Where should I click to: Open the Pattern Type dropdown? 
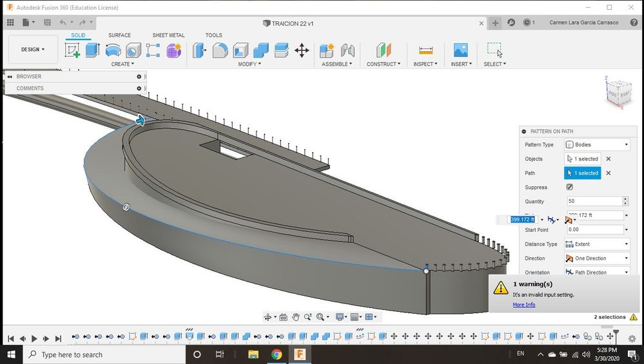click(x=597, y=145)
